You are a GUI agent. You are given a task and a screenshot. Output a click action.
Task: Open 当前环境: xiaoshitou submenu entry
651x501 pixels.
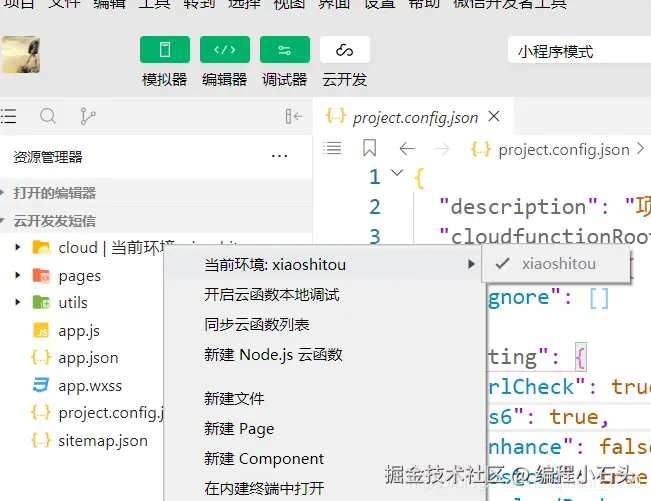324,264
